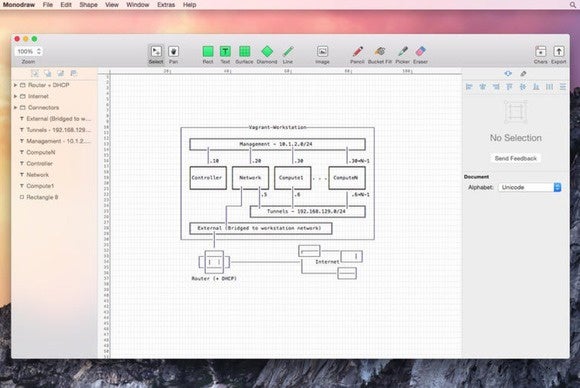Screen dimensions: 580x388
Task: Select the Management - 10.1.2 layer
Action: 55,141
